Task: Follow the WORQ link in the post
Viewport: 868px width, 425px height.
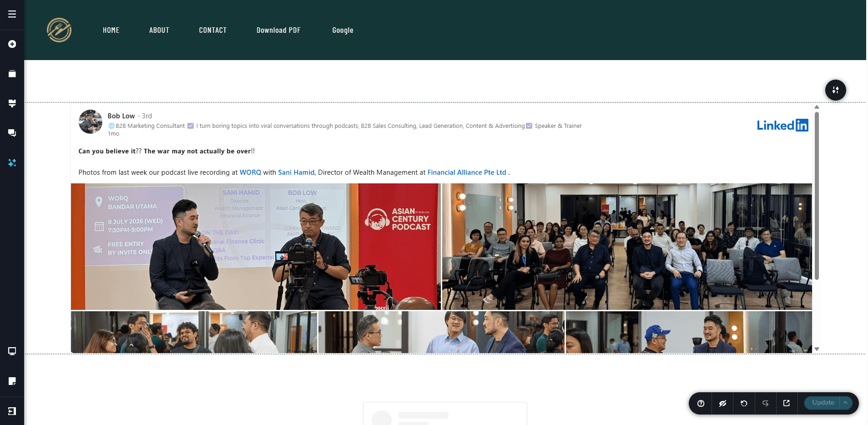Action: pyautogui.click(x=250, y=172)
